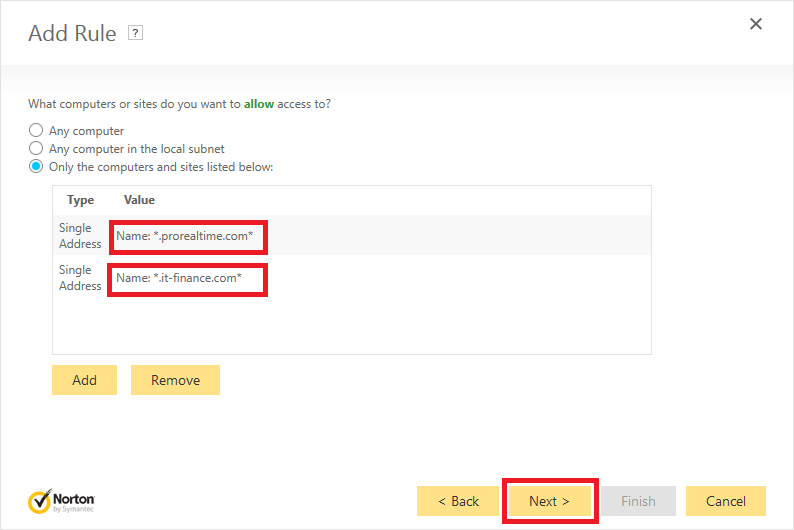This screenshot has height=530, width=794.
Task: Cancel the Add Rule wizard
Action: pyautogui.click(x=726, y=501)
